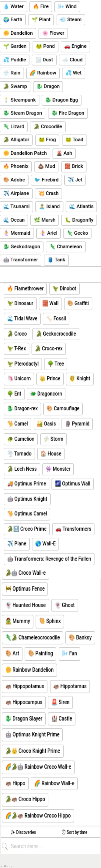Click the Discoveries sparkle icon

point(13,832)
